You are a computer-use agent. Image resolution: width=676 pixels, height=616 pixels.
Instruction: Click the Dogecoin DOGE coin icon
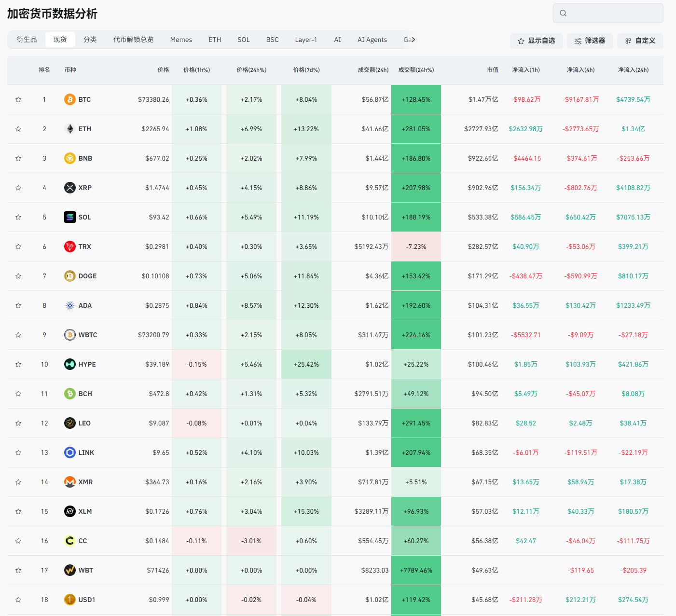point(70,276)
